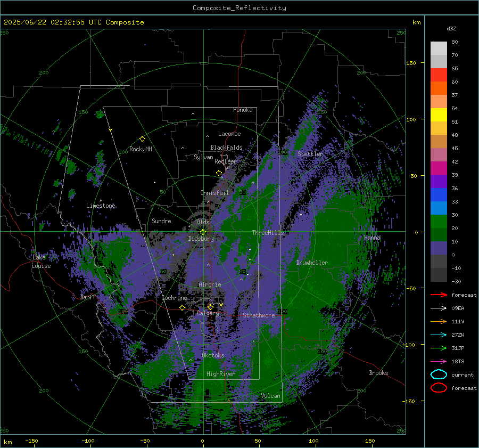Click the Okotoks city label
The width and height of the screenshot is (479, 448).
pos(213,355)
